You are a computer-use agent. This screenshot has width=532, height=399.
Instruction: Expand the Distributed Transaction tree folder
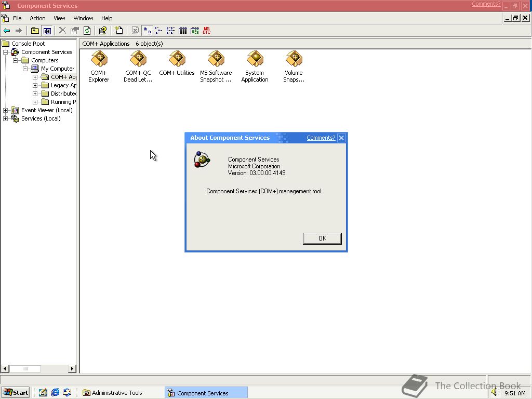coord(35,94)
